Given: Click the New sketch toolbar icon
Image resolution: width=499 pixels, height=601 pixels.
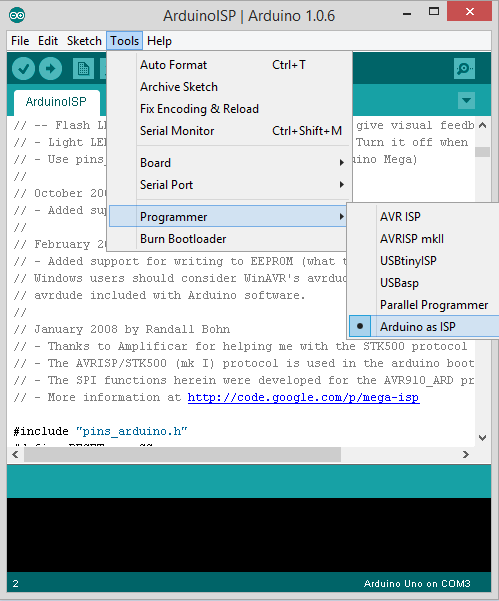Looking at the screenshot, I should [x=83, y=69].
